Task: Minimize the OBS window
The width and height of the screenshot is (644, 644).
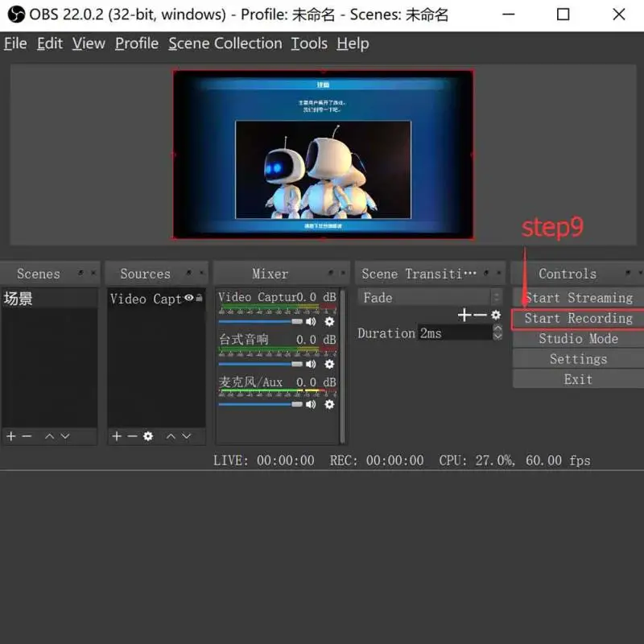Action: pos(509,14)
